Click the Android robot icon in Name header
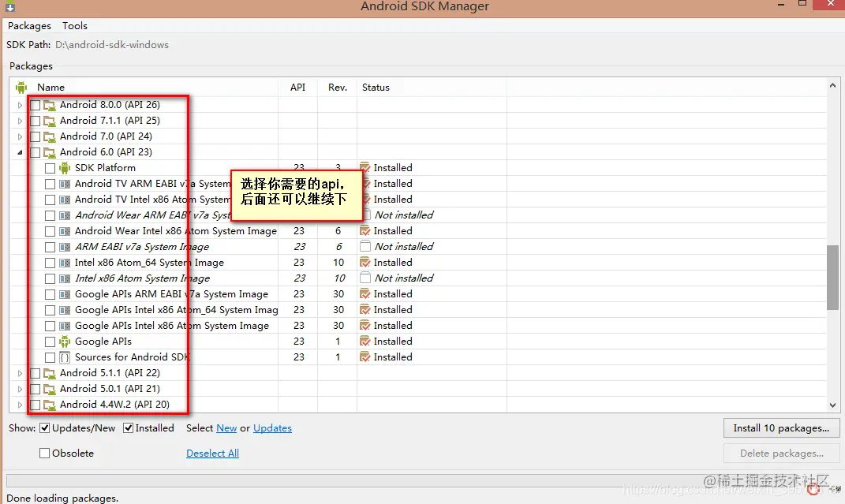845x504 pixels. click(x=21, y=88)
